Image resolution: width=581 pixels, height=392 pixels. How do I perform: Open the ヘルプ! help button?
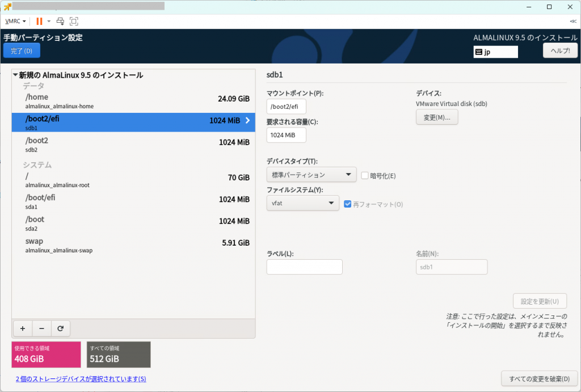[x=560, y=50]
